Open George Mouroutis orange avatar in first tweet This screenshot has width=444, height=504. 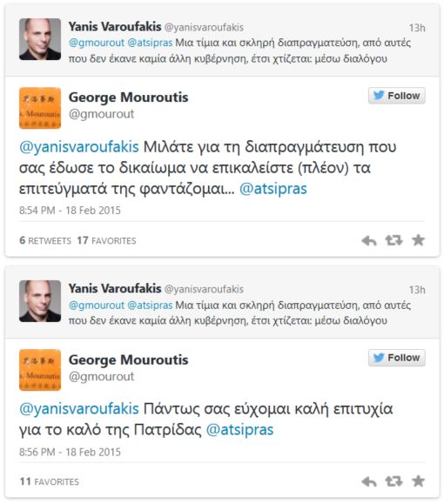[40, 108]
